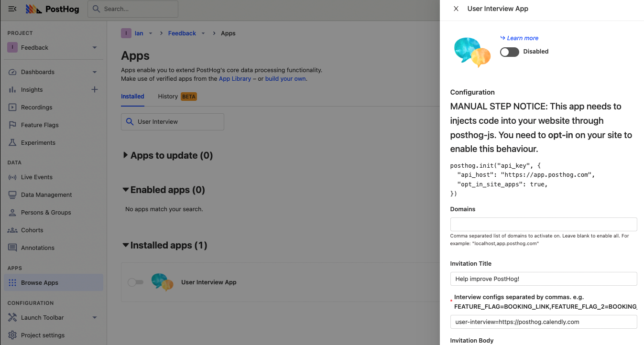The image size is (644, 345).
Task: Close the User Interview App panel
Action: (x=456, y=9)
